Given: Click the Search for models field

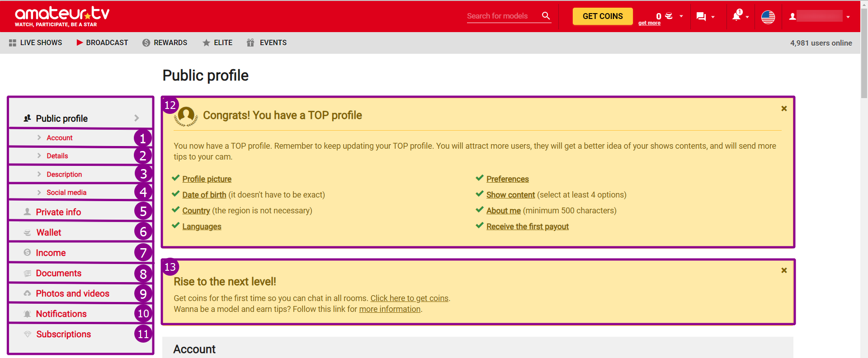Looking at the screenshot, I should coord(502,16).
